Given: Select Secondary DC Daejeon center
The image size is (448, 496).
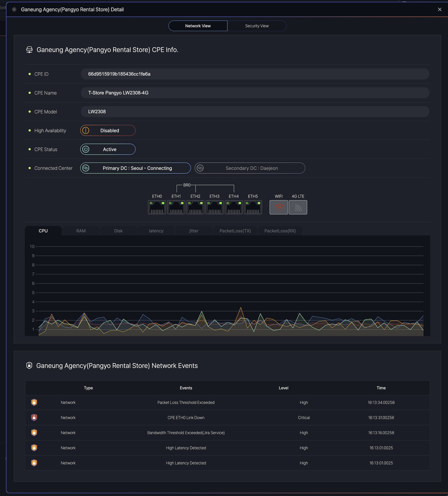Looking at the screenshot, I should (250, 168).
